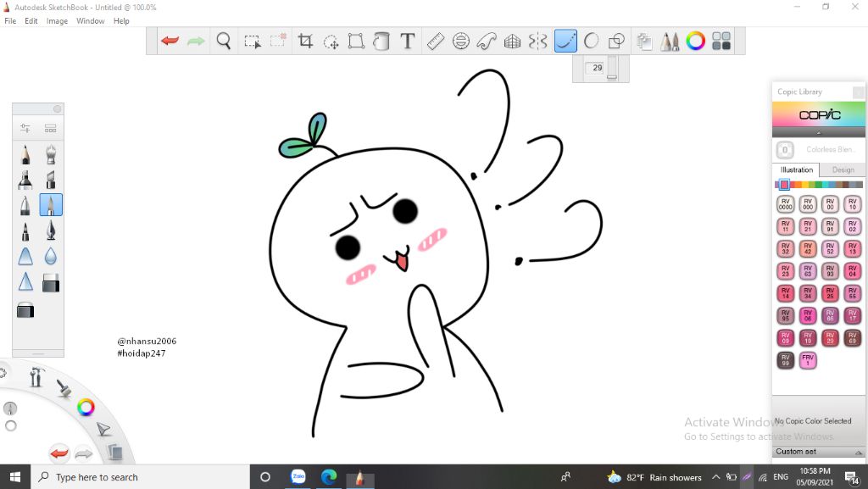Open the Brush Palette from toolbar
Viewport: 868px width, 489px height.
click(x=670, y=41)
